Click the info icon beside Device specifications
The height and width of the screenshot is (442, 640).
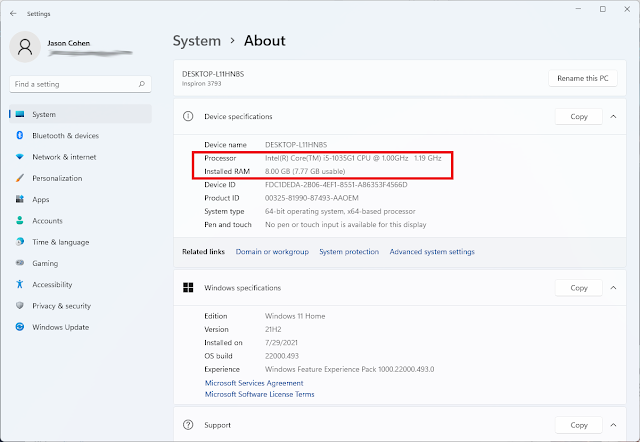(188, 116)
